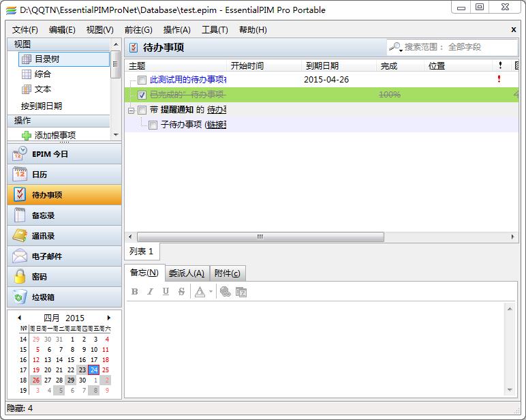
Task: Open the font color dropdown arrow
Action: coord(211,292)
